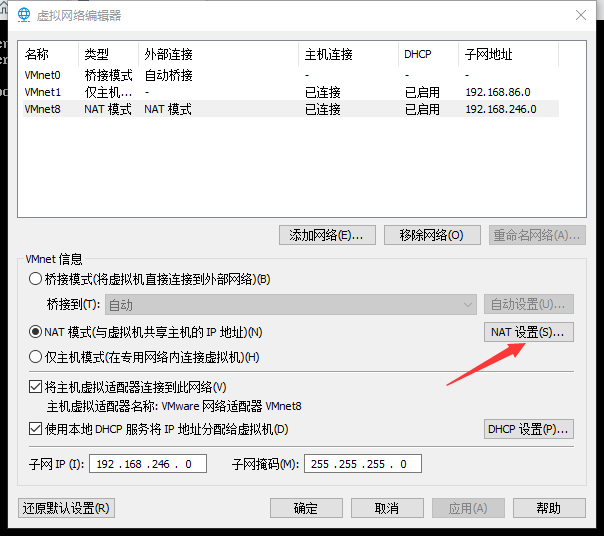Toggle 将主机虚拟适配器连接到此网络 checkbox
This screenshot has height=536, width=604.
click(36, 387)
